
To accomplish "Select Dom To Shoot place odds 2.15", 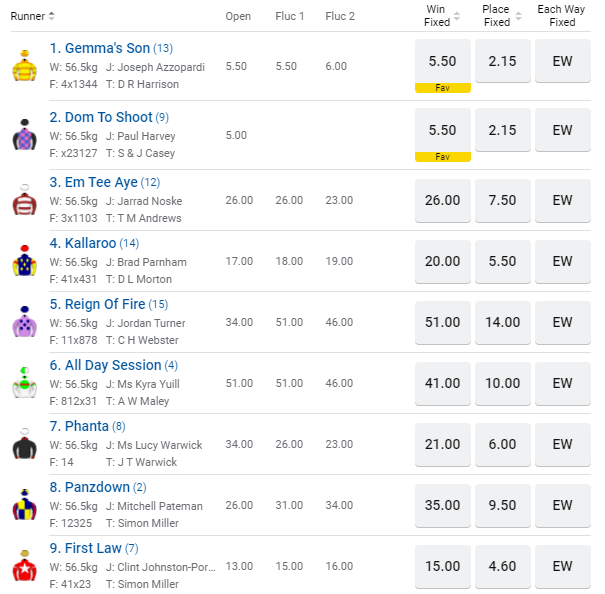I will [502, 130].
